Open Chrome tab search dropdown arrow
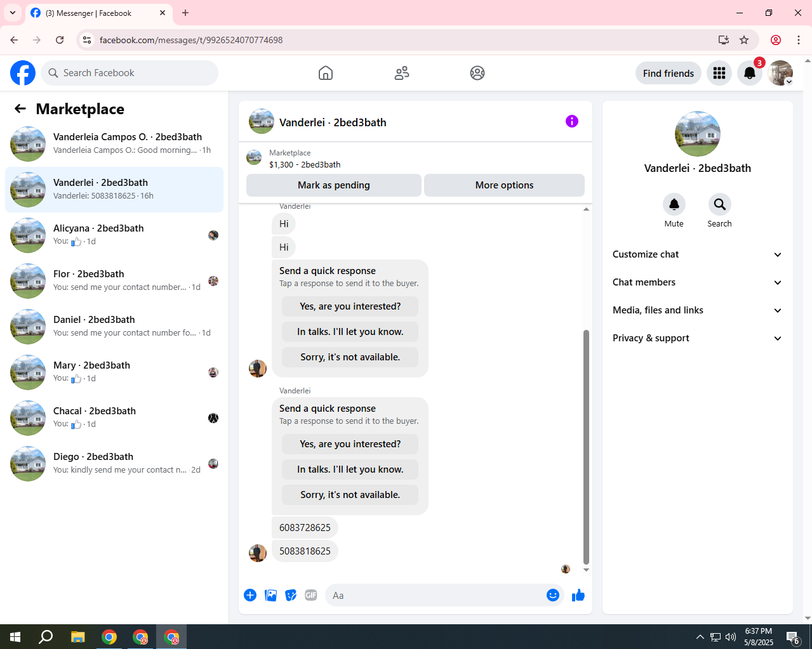 [x=13, y=13]
